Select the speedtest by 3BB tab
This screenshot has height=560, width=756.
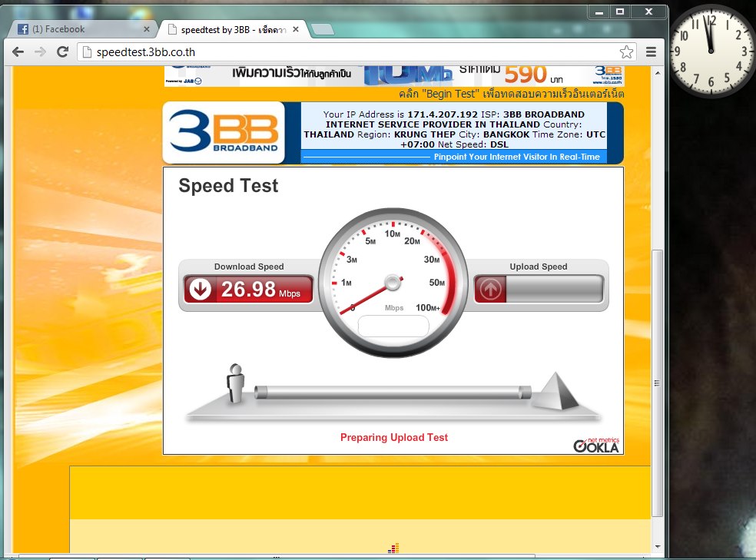coord(234,30)
